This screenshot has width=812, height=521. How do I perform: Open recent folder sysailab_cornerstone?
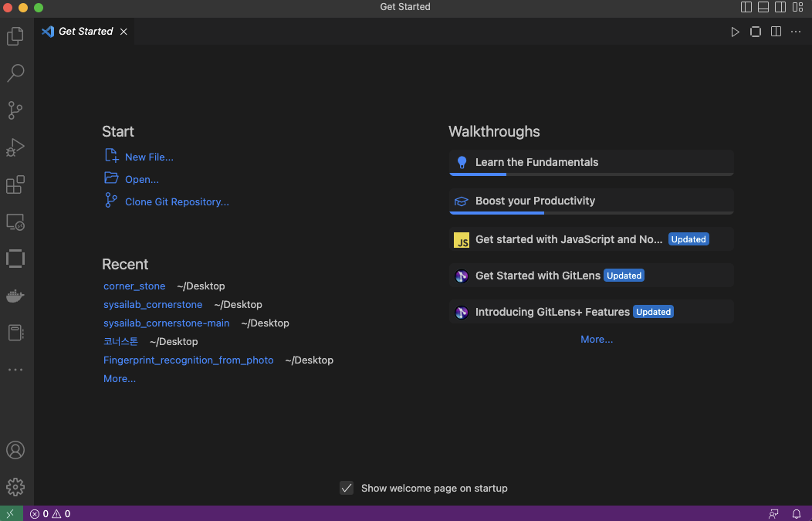click(x=153, y=305)
